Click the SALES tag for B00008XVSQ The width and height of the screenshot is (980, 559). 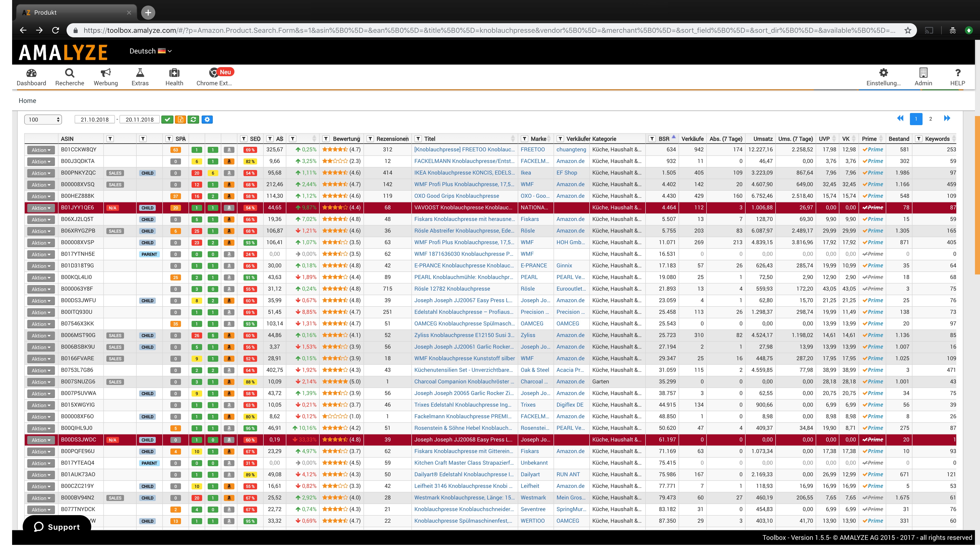(x=115, y=185)
